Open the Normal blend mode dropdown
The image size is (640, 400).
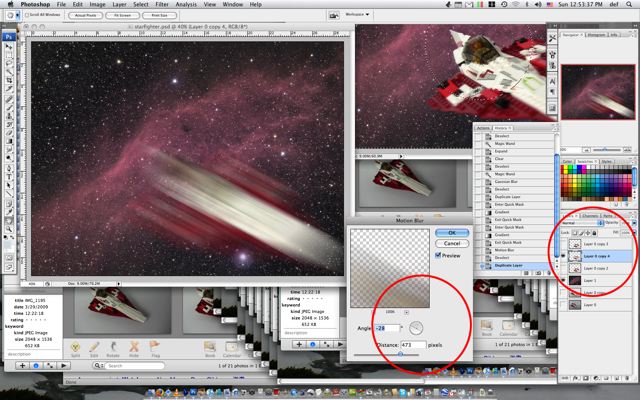(583, 223)
